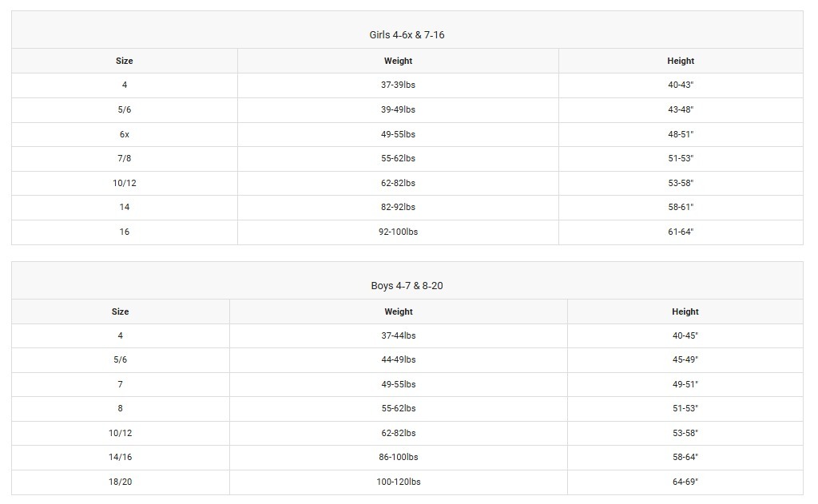Select the 45-49" height cell

(x=685, y=359)
